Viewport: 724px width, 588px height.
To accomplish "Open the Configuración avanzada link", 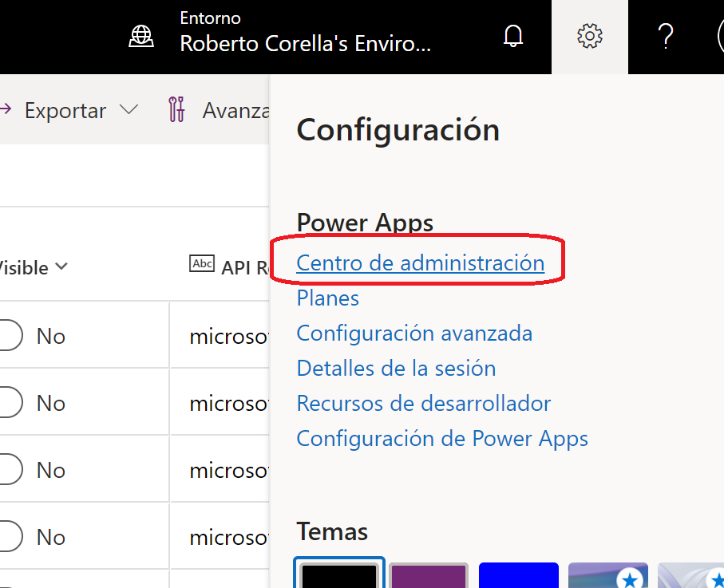I will pos(414,333).
